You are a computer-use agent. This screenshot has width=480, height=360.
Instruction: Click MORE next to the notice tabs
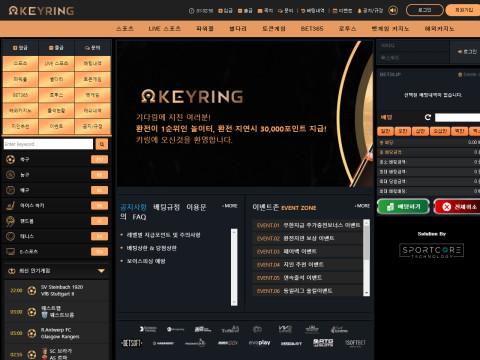[x=230, y=206]
